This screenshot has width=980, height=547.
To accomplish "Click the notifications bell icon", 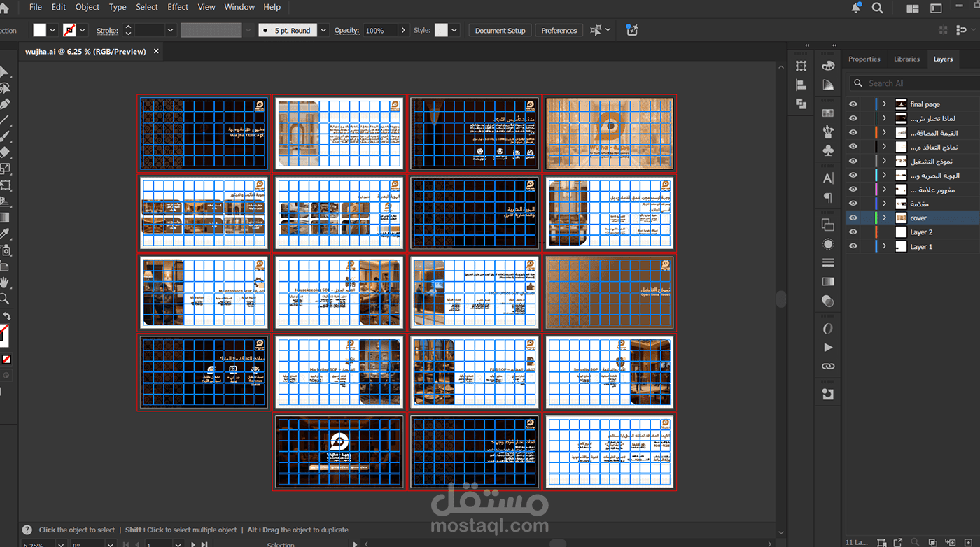I will (856, 8).
